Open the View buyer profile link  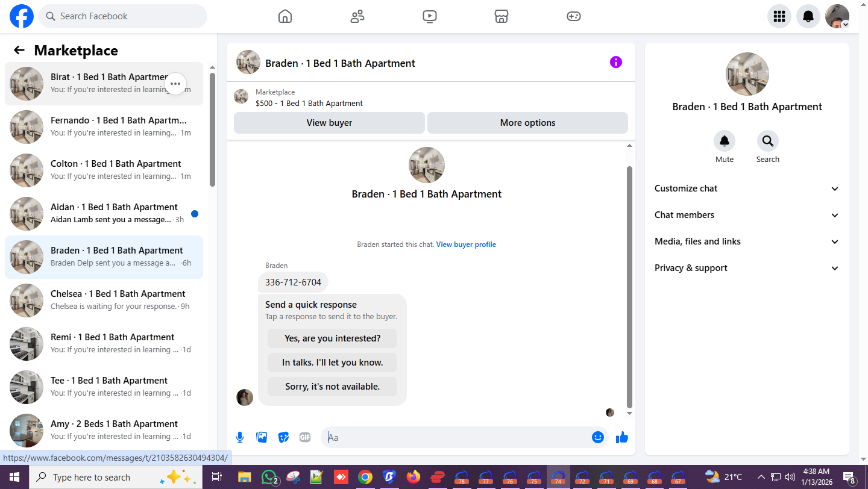tap(466, 244)
